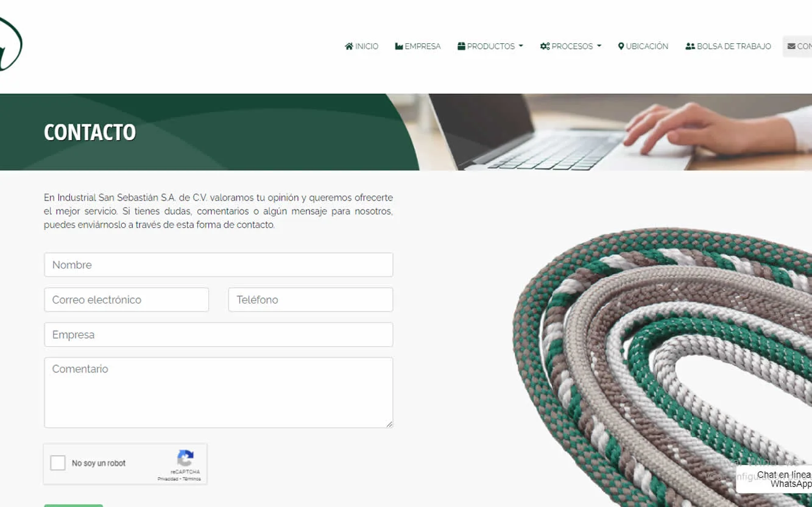Screen dimensions: 812x507
Task: Click inside the Comentario text area
Action: 219,392
